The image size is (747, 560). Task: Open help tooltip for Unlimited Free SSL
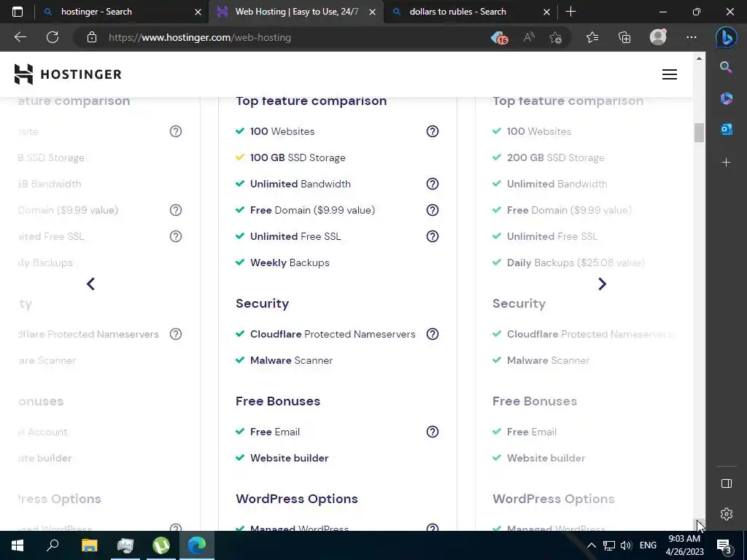click(432, 236)
